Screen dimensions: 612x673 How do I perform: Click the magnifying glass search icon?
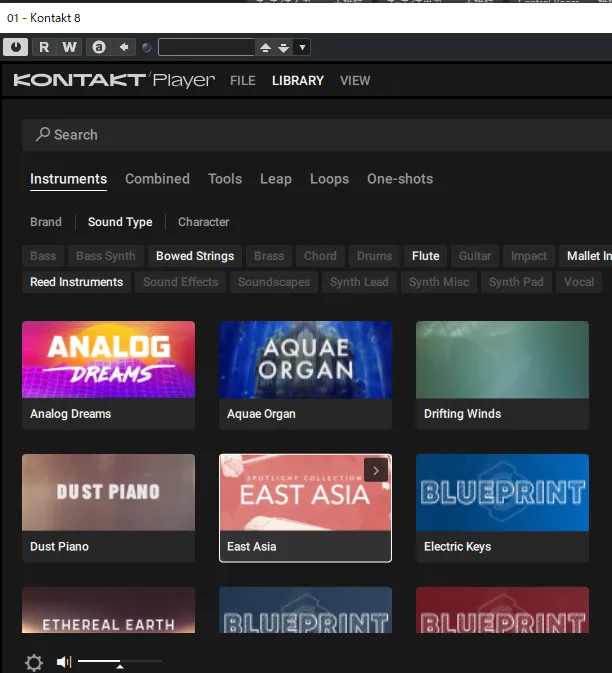click(42, 134)
